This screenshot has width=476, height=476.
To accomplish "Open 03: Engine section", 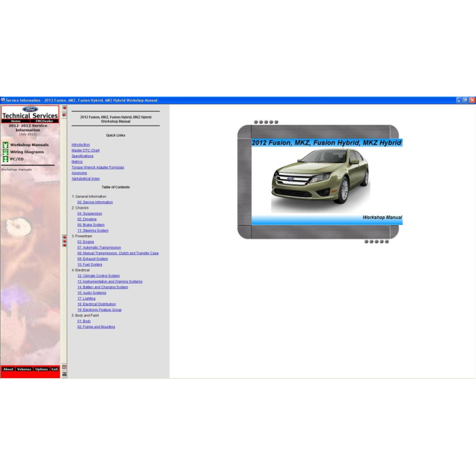I will click(86, 242).
